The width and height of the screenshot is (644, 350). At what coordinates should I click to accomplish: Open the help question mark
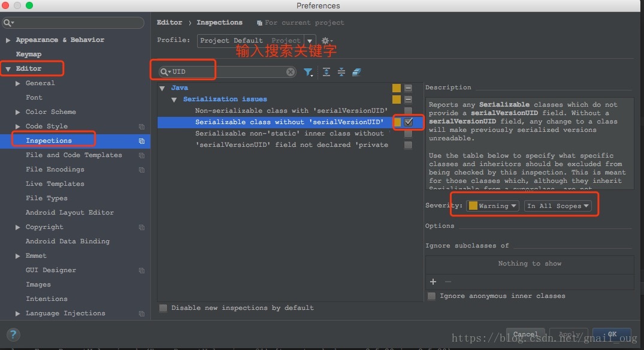(x=13, y=334)
